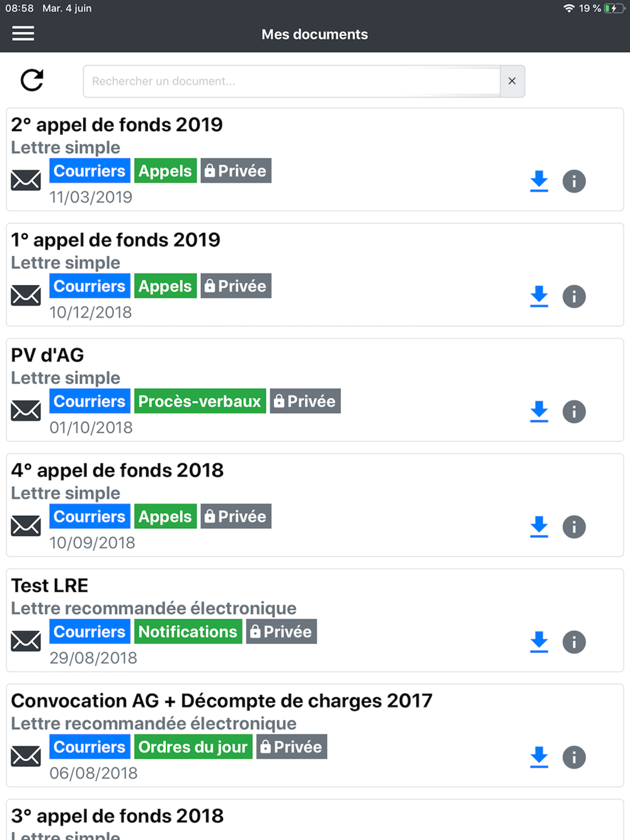
Task: Focus the Rechercher un document search box
Action: [x=292, y=81]
